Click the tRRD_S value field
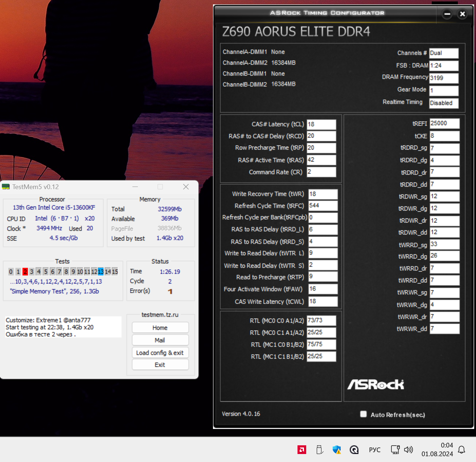 coord(323,242)
